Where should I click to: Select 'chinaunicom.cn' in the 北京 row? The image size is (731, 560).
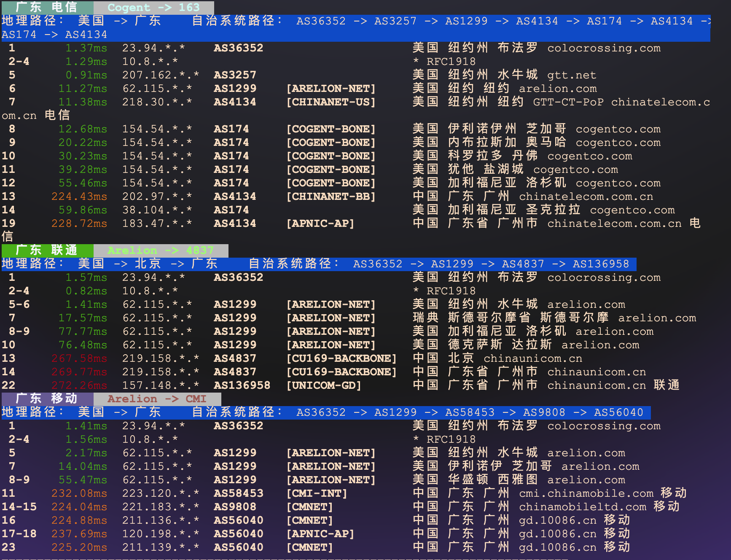(x=533, y=358)
